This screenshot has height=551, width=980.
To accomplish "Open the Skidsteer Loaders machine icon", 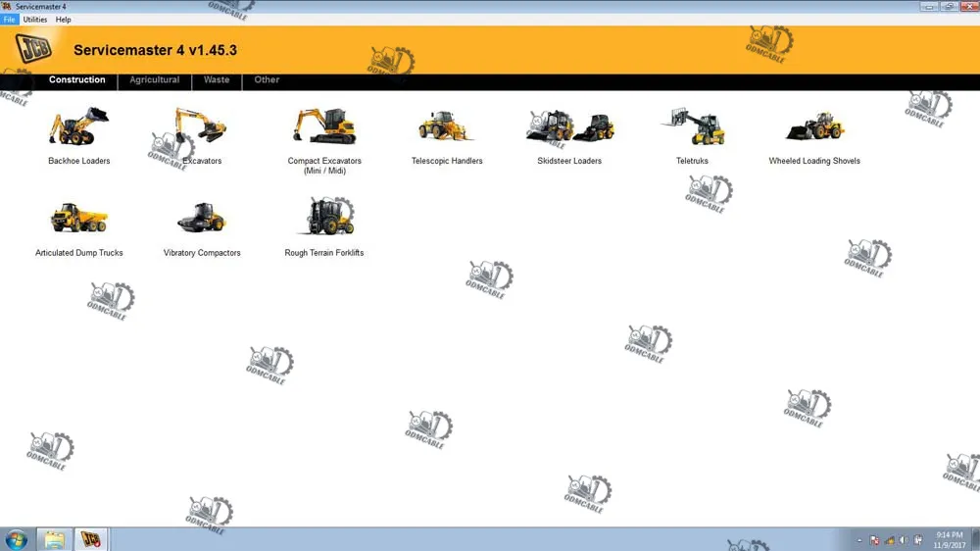I will tap(570, 126).
